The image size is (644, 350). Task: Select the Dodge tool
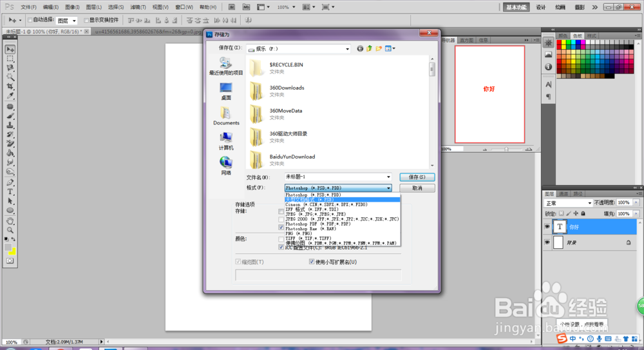click(10, 171)
